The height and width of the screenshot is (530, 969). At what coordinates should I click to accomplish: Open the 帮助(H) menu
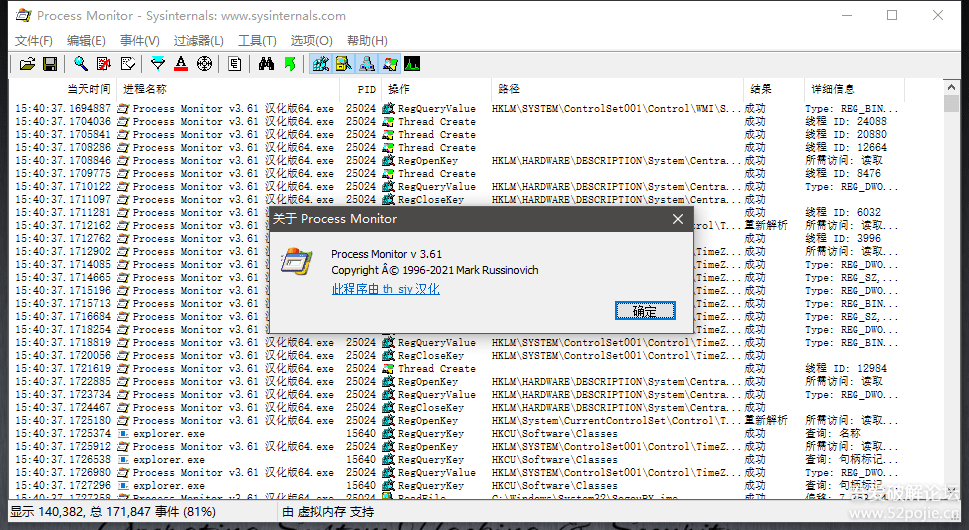[x=367, y=41]
